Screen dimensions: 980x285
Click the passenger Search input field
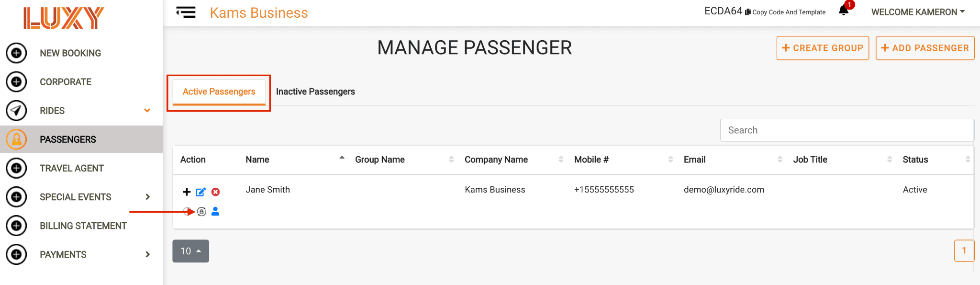[x=847, y=130]
